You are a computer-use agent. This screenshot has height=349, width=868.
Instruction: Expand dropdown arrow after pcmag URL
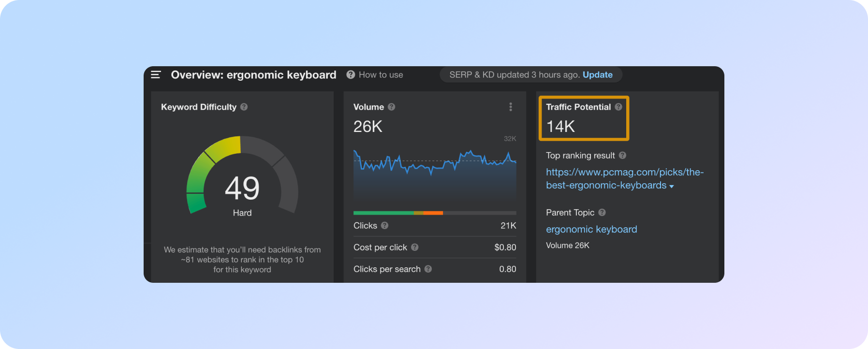tap(671, 186)
